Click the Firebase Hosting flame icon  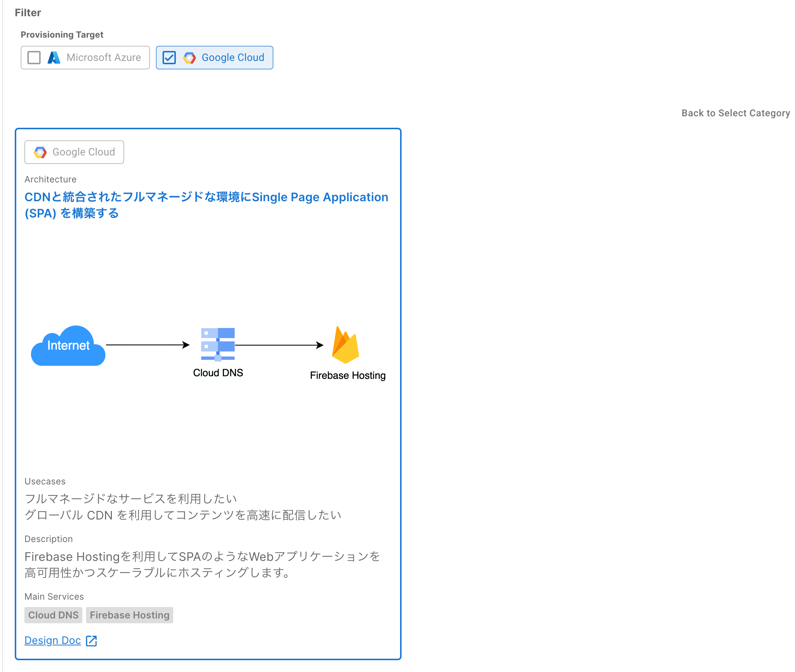point(345,345)
